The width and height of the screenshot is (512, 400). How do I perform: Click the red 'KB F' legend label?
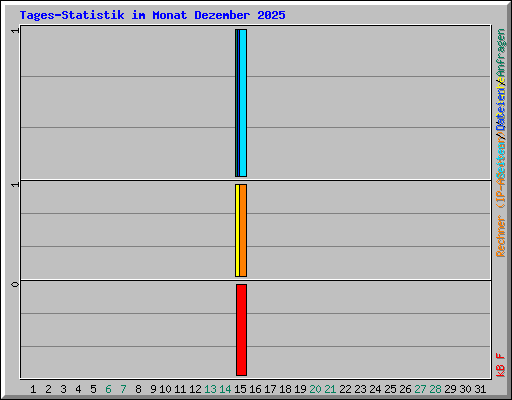501,365
